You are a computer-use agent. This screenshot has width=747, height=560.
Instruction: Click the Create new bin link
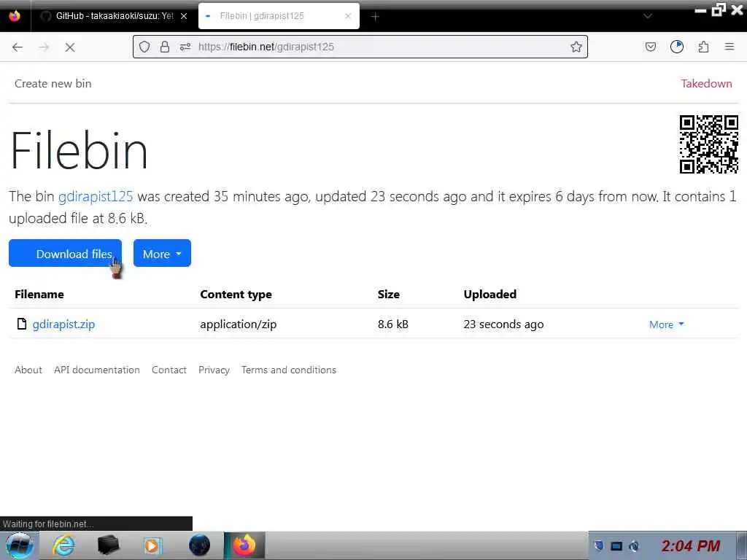tap(53, 83)
